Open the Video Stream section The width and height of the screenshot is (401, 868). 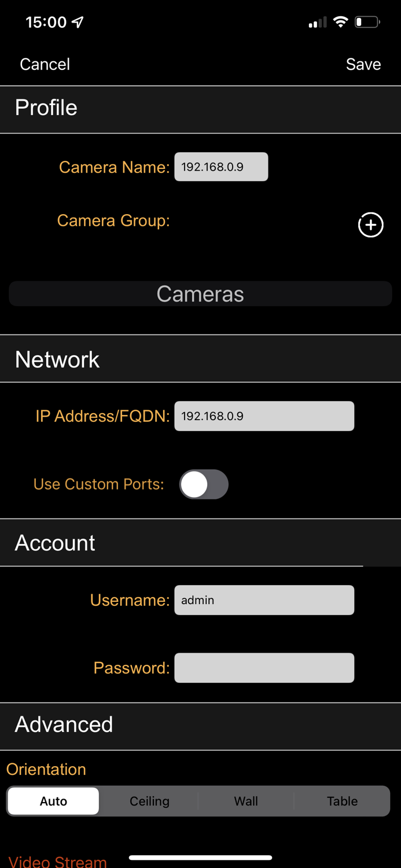click(57, 860)
